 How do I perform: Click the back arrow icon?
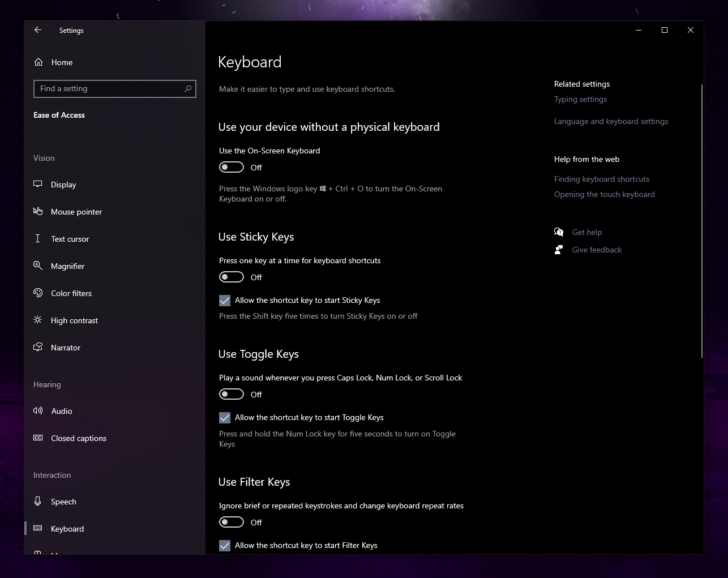click(38, 30)
